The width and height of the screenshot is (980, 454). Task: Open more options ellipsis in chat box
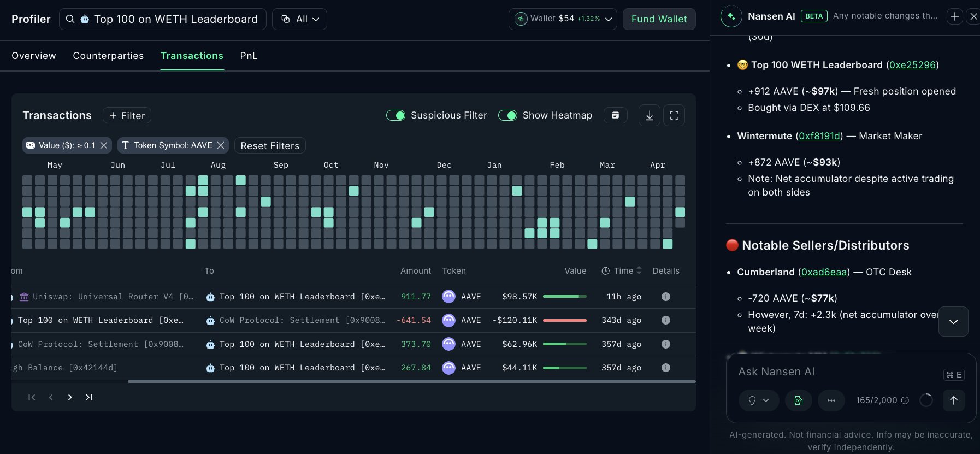tap(831, 400)
